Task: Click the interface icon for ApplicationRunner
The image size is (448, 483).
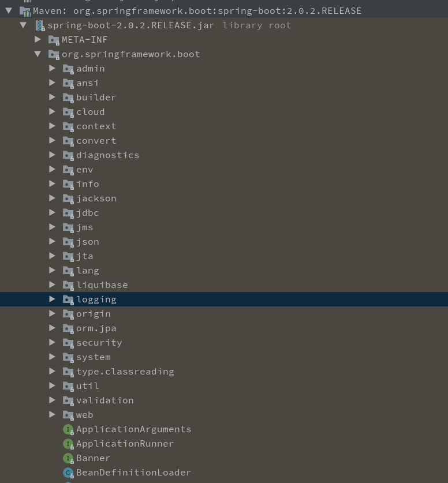Action: (68, 443)
